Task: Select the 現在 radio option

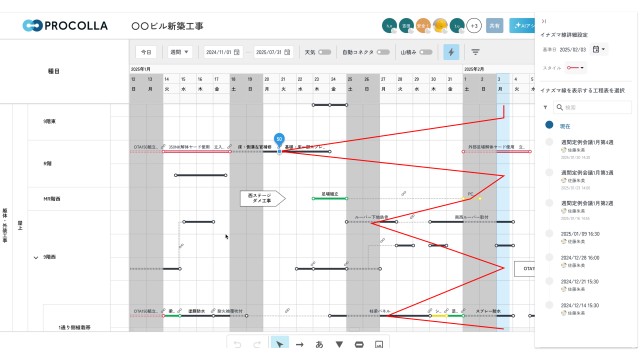Action: point(549,125)
